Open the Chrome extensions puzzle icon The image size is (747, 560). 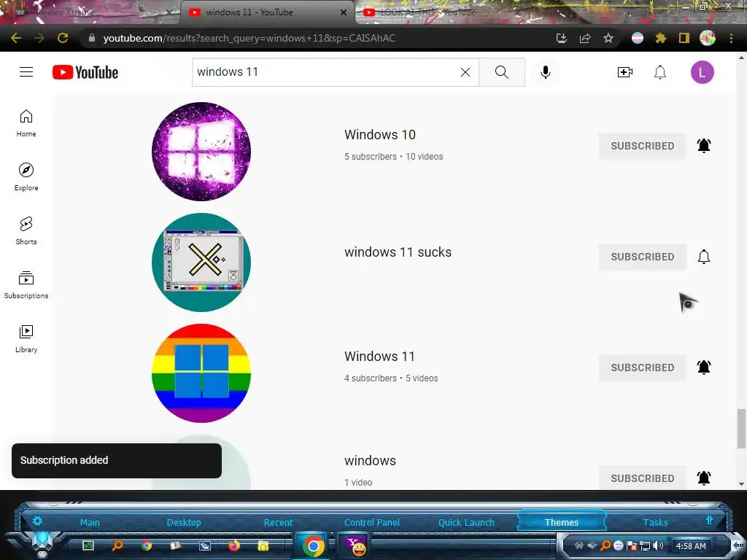click(x=660, y=38)
